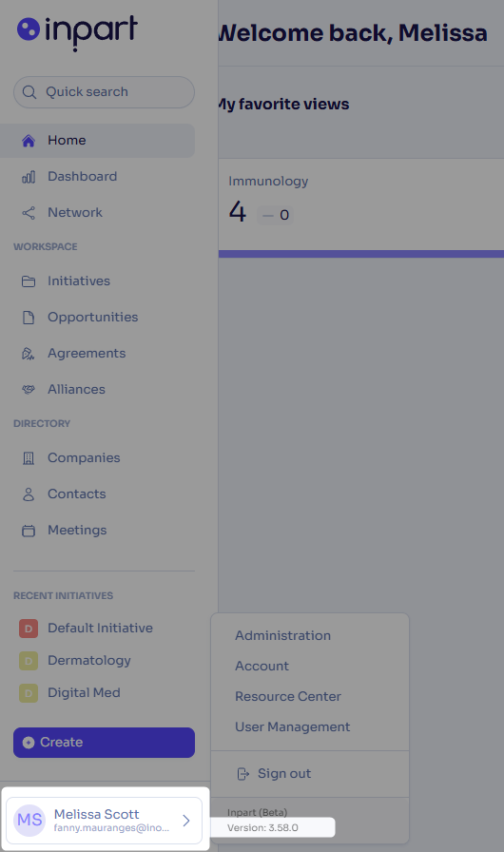This screenshot has width=504, height=852.
Task: Click the Companies building icon
Action: pos(29,458)
